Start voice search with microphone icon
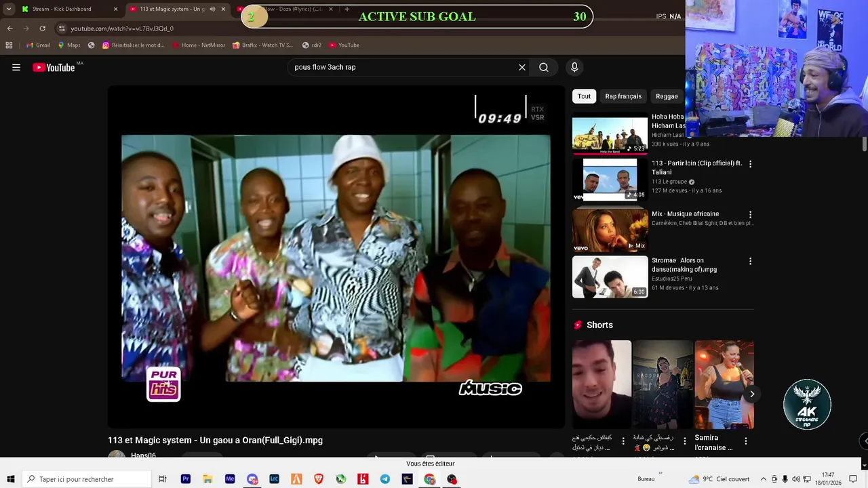The height and width of the screenshot is (488, 868). 574,67
